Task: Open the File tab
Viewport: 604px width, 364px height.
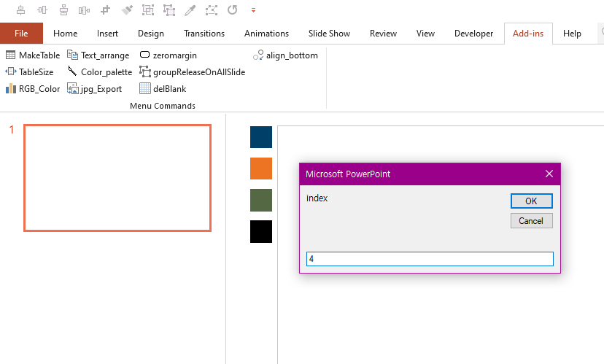Action: click(x=21, y=34)
